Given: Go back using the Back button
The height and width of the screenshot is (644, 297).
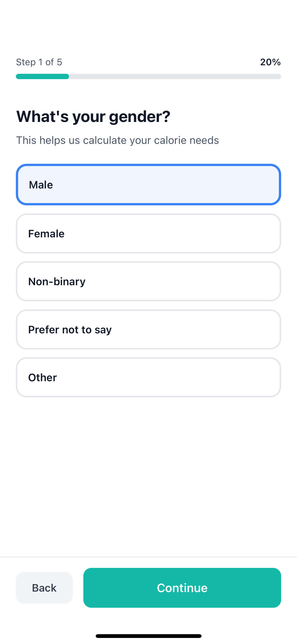Looking at the screenshot, I should 44,588.
